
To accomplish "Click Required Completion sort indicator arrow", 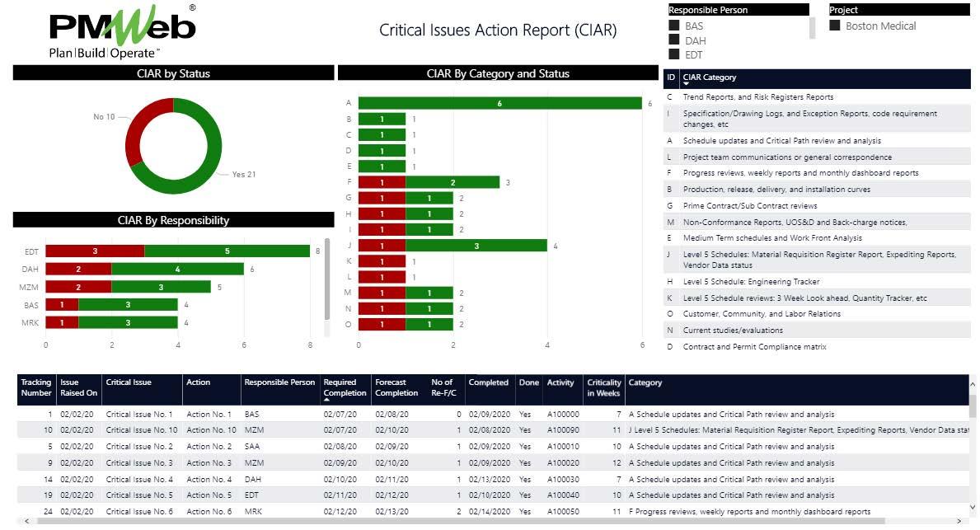I will pos(327,401).
